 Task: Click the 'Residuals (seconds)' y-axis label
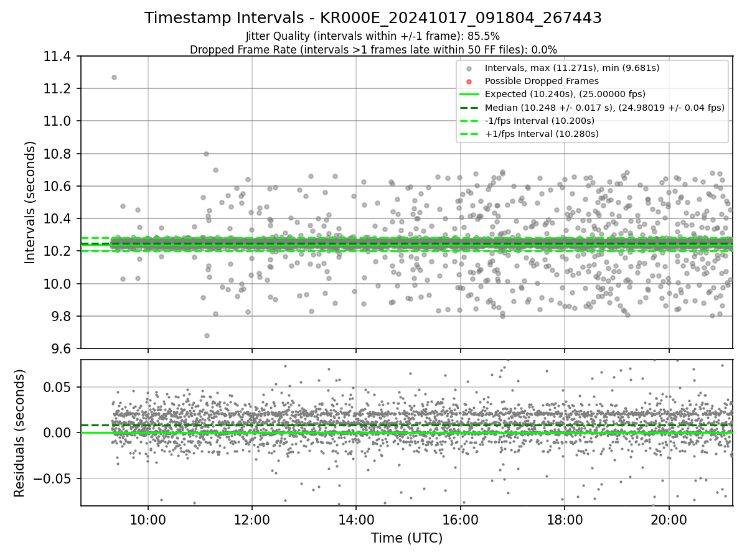[x=20, y=433]
